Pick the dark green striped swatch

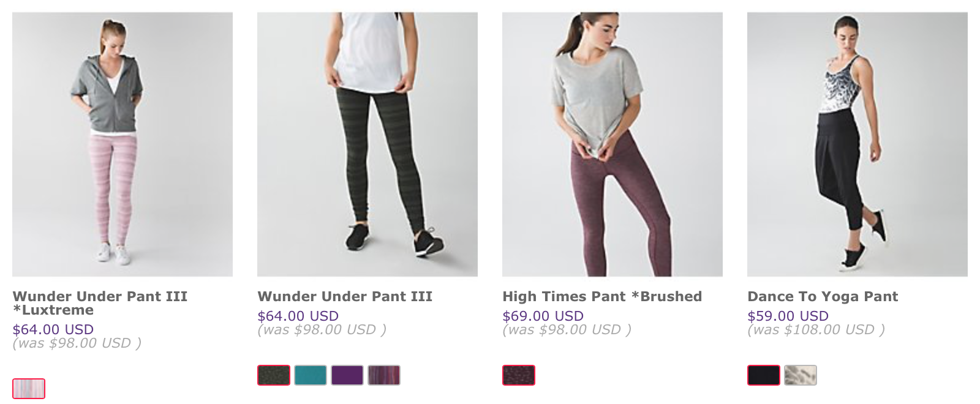click(274, 375)
